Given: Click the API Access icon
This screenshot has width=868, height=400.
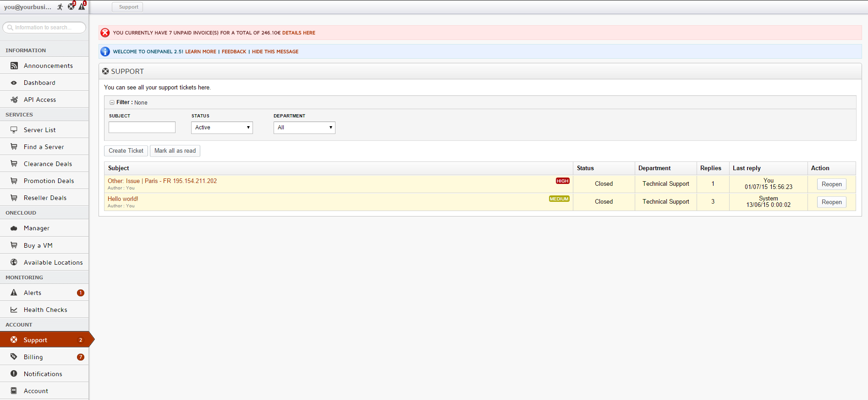Looking at the screenshot, I should tap(14, 100).
